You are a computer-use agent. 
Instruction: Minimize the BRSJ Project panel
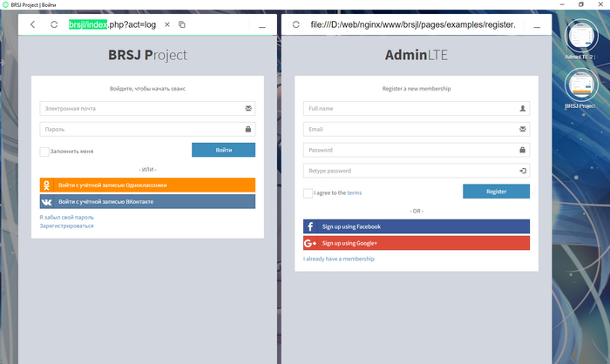click(x=262, y=27)
